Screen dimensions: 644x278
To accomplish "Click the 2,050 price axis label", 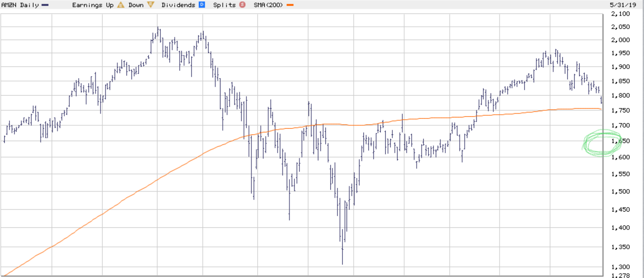I will pos(621,27).
